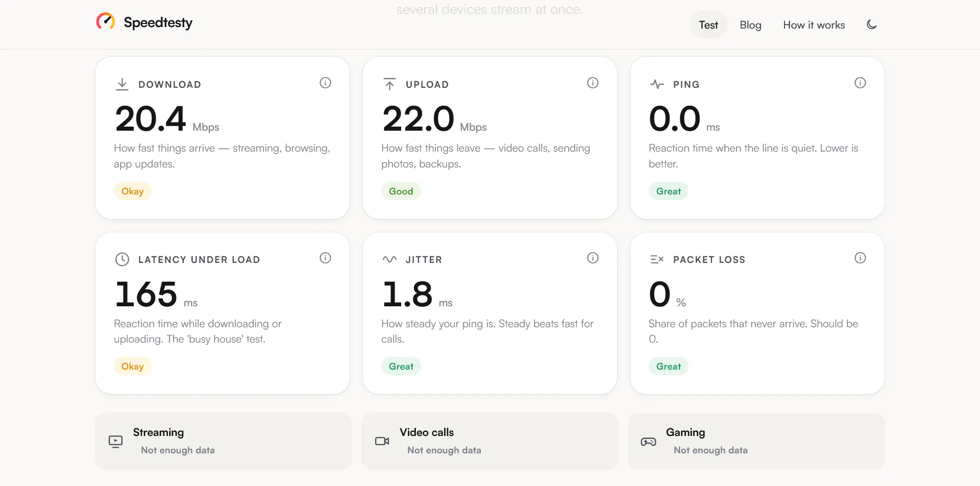Screen dimensions: 980x486
Task: Click the Gaming controller icon
Action: point(649,442)
